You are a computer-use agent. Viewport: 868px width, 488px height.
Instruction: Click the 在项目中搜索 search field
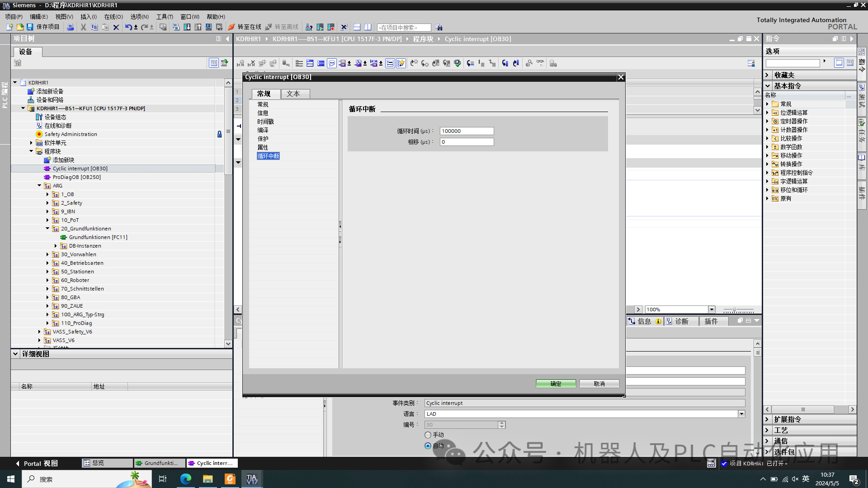(404, 28)
